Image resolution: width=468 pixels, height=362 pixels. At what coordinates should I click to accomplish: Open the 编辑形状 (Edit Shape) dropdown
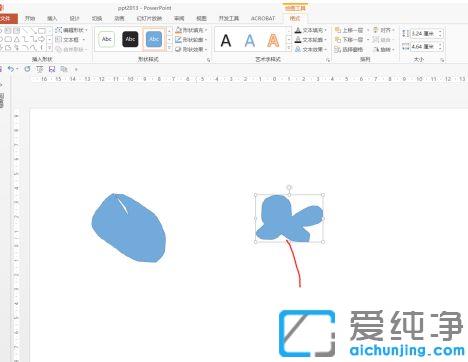[x=71, y=30]
